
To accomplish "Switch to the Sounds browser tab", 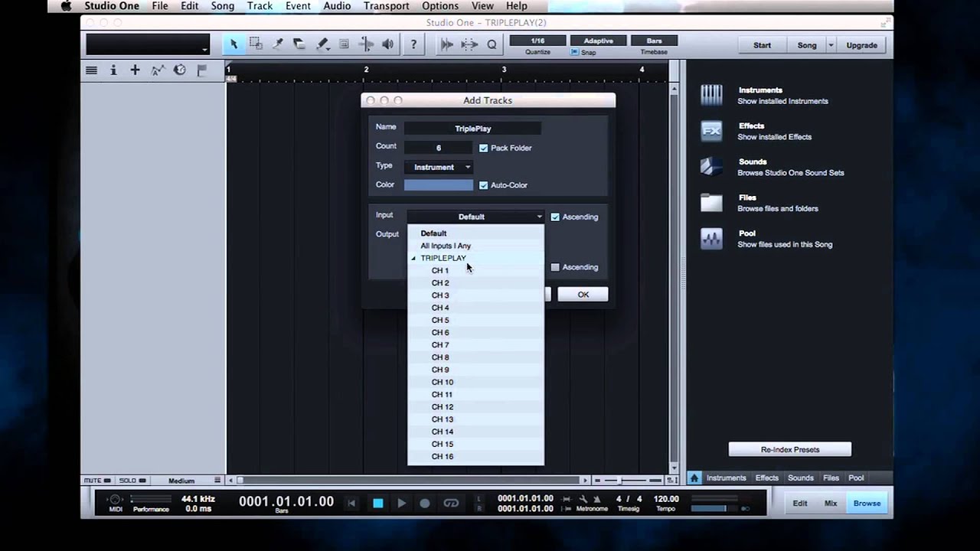I will tap(800, 478).
